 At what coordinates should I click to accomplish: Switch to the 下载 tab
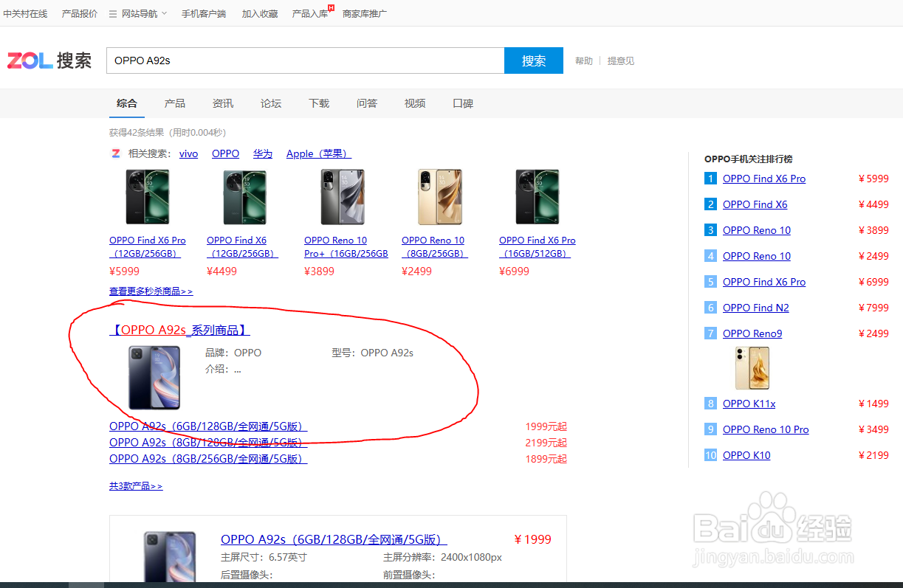point(319,103)
